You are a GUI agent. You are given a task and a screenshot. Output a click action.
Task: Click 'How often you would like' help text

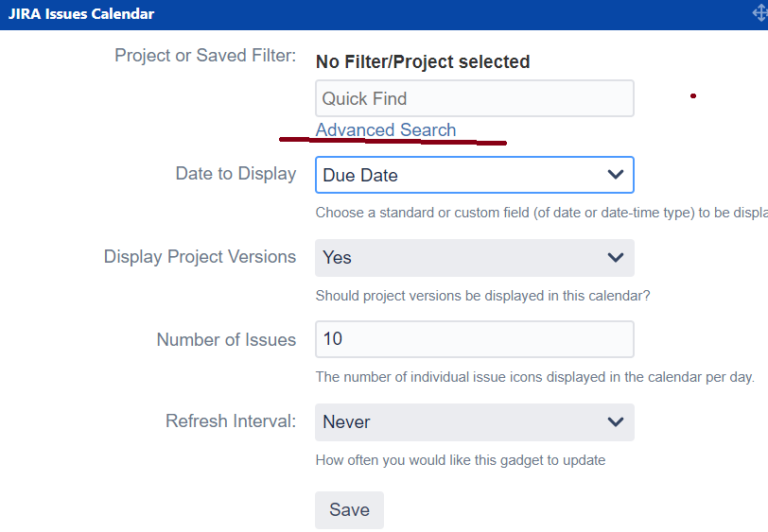point(461,460)
